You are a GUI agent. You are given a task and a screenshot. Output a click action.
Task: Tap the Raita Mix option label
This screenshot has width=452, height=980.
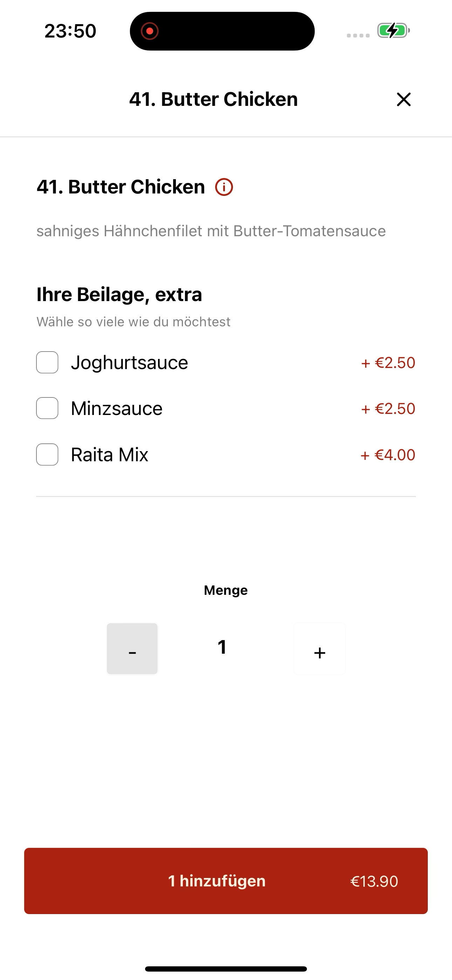coord(110,455)
